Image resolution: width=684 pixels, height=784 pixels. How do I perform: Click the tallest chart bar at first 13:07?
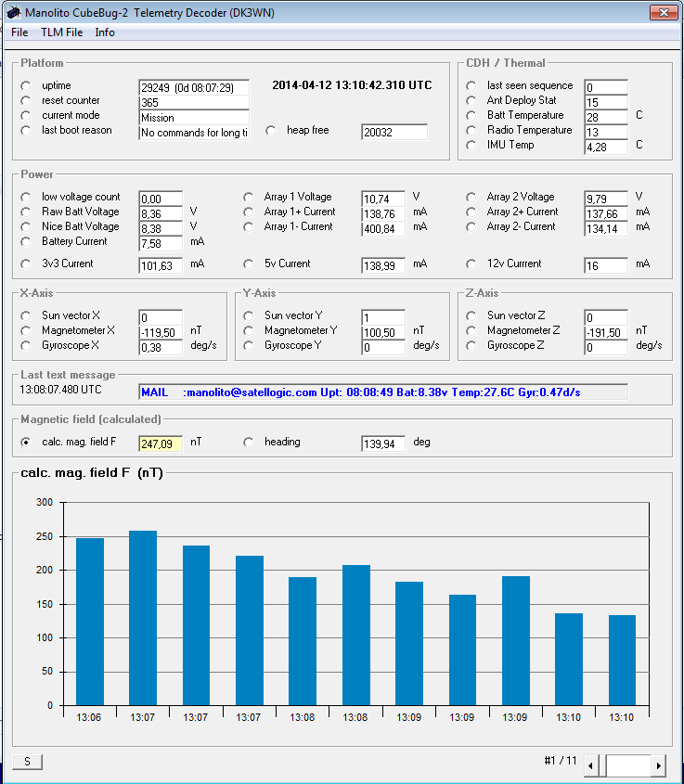pyautogui.click(x=143, y=618)
